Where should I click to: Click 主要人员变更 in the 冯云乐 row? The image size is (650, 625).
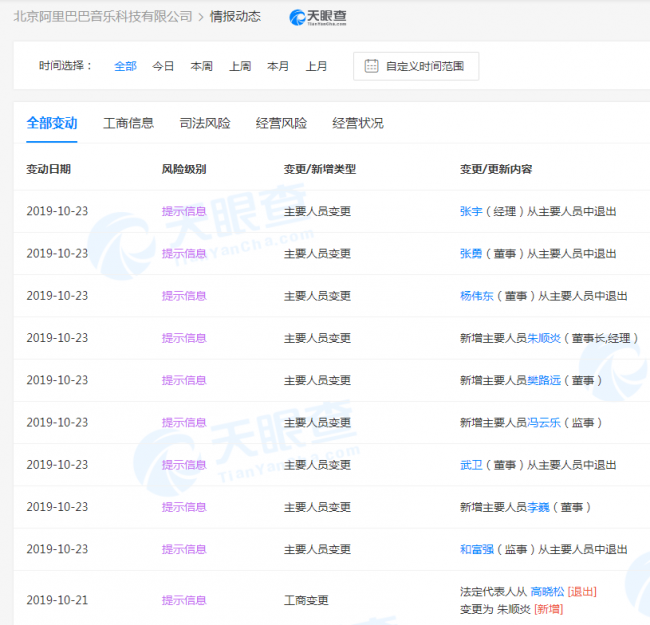click(317, 423)
